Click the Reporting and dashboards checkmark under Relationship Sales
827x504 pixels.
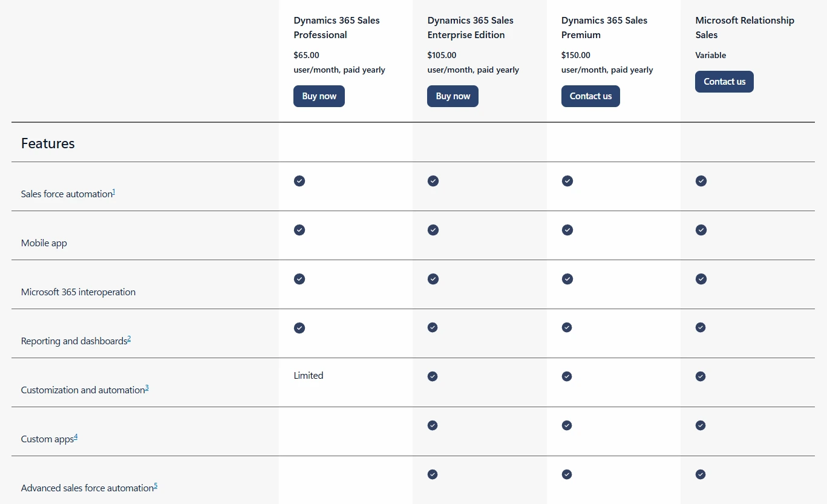tap(701, 327)
